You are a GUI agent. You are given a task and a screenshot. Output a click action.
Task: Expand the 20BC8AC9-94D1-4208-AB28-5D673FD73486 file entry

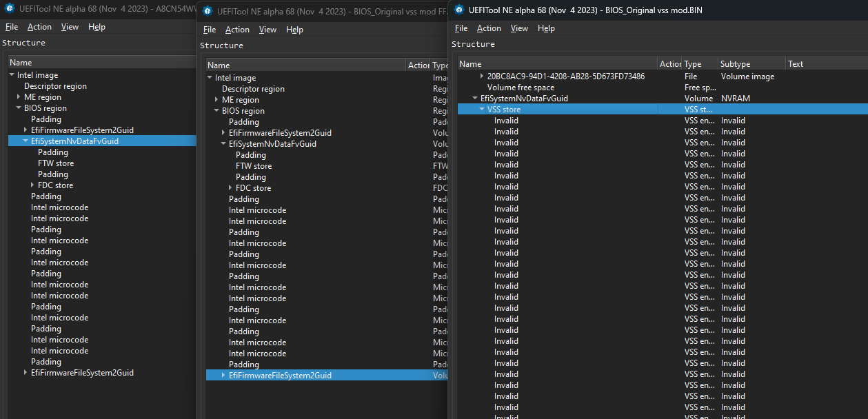pyautogui.click(x=482, y=76)
